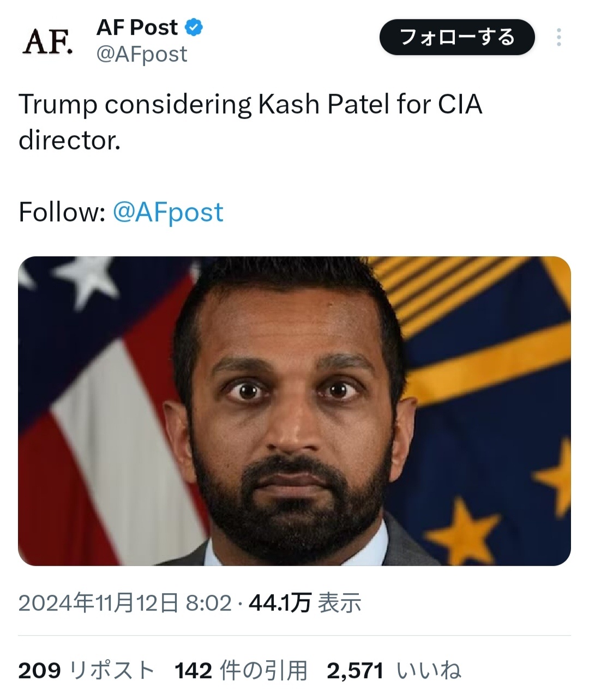Click the blue @AFpost mention in tweet
589x700 pixels.
click(x=168, y=212)
